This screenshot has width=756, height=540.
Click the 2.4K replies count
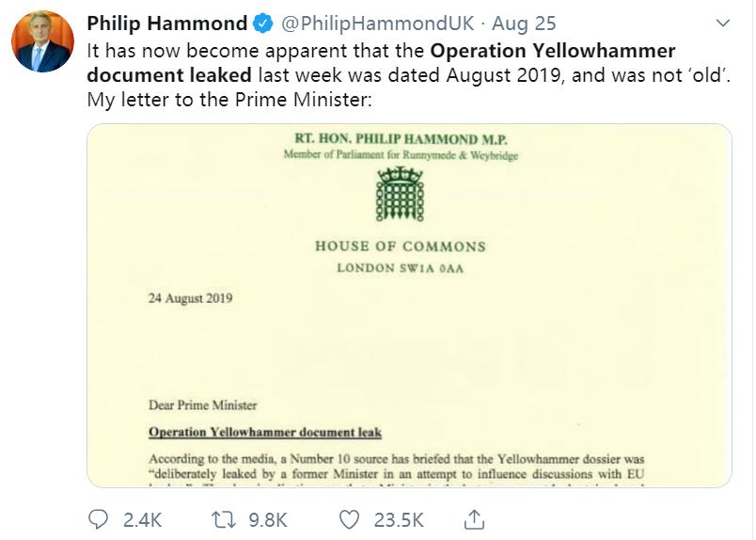(x=142, y=519)
